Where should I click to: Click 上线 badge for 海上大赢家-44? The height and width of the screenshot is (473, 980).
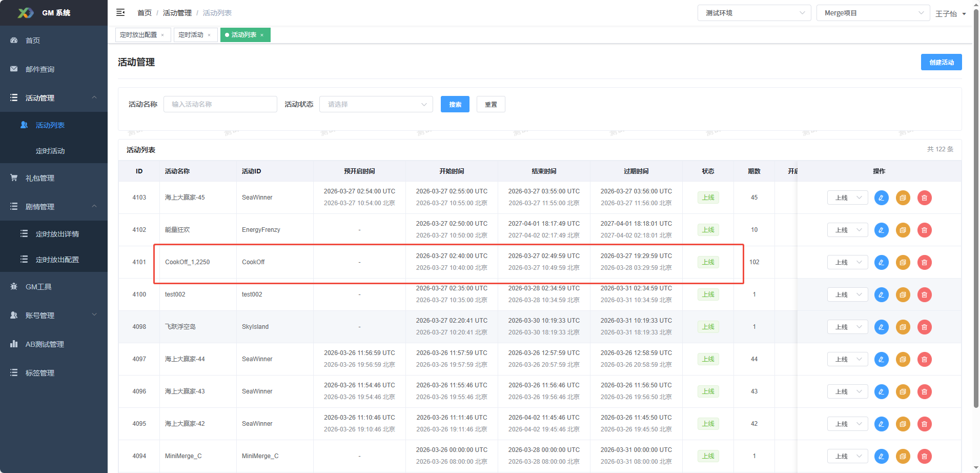pyautogui.click(x=708, y=359)
